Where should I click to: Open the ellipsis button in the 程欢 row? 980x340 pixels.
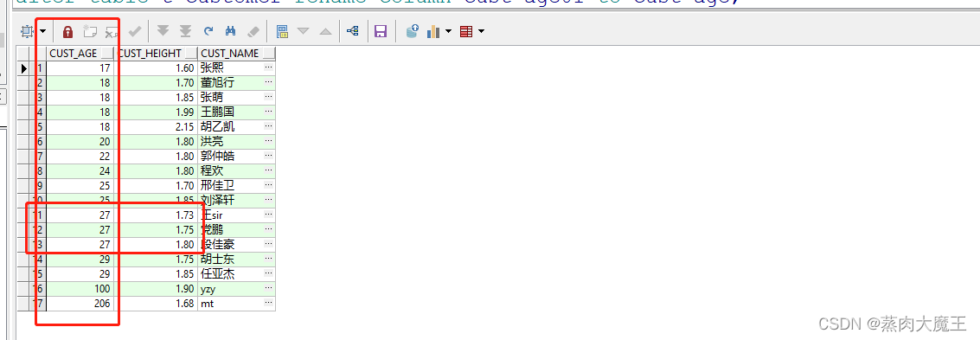269,170
